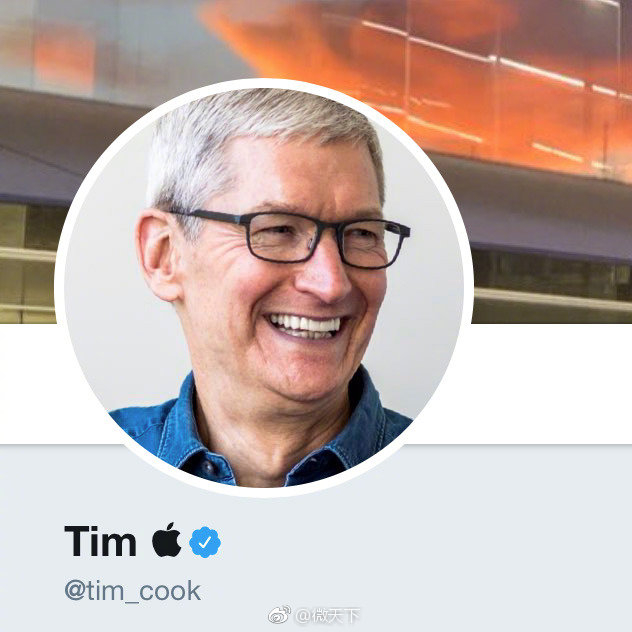Viewport: 632px width, 632px height.
Task: Select the letter T in Tim
Action: pos(78,541)
